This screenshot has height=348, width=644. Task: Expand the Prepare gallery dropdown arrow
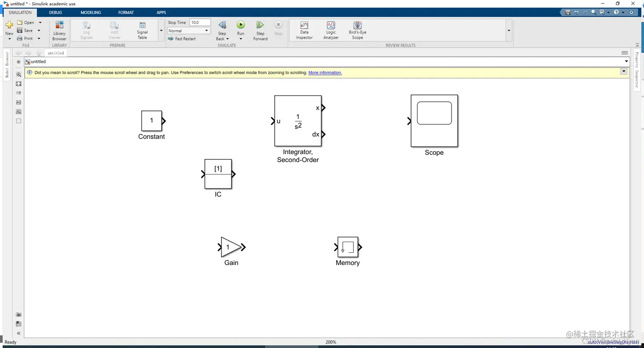click(161, 31)
